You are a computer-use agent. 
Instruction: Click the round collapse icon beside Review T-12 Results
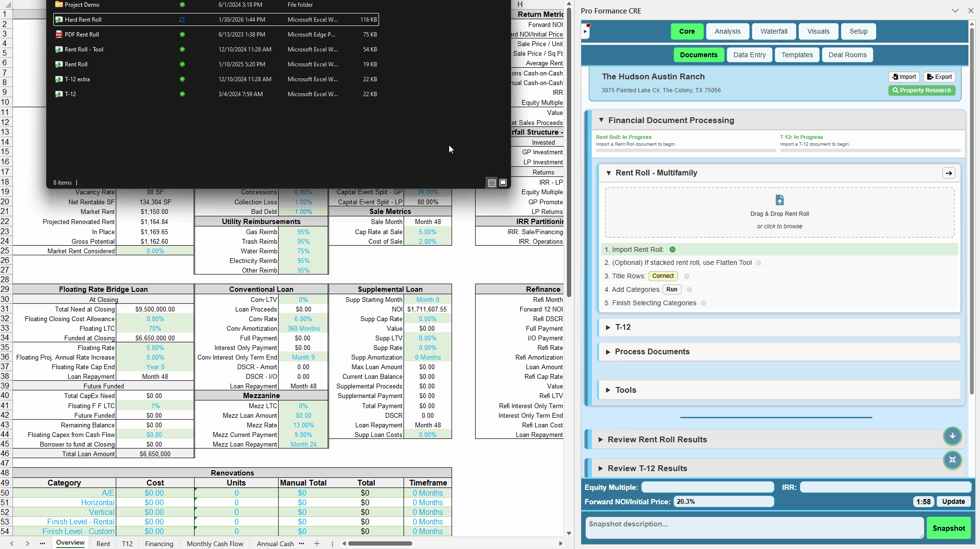point(952,460)
